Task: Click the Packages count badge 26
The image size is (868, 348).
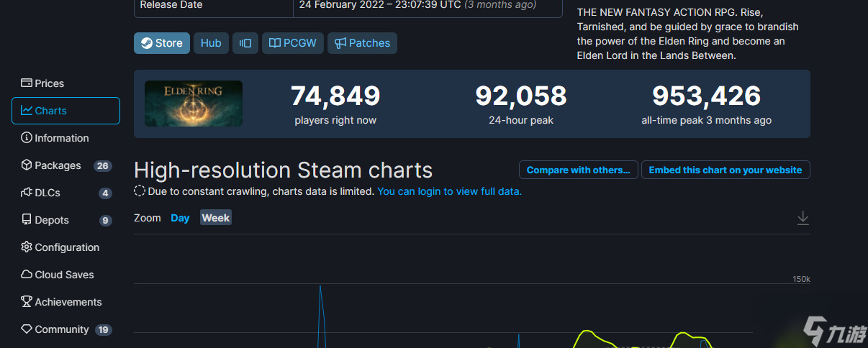Action: tap(103, 166)
